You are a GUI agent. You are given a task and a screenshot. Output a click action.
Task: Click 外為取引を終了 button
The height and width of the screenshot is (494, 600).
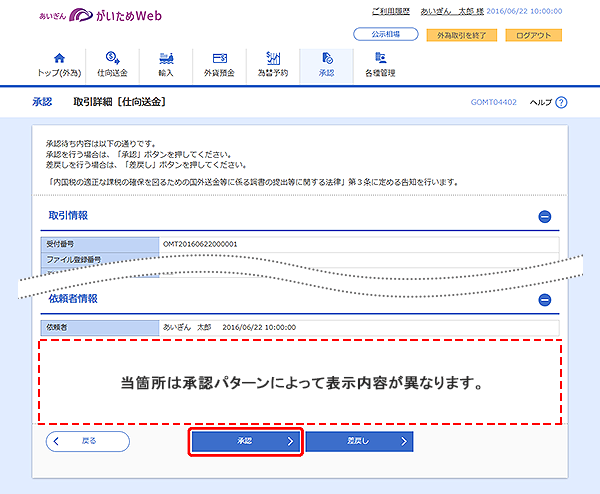[x=461, y=35]
